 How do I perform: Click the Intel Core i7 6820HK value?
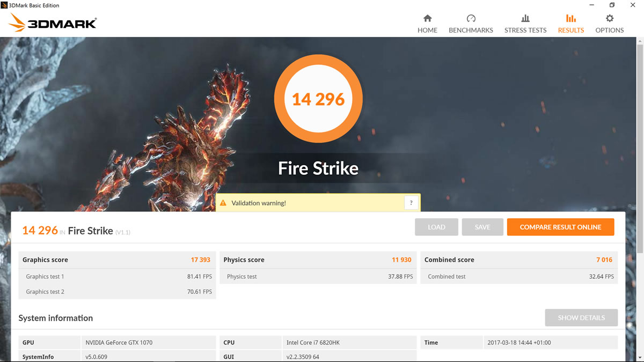point(313,343)
